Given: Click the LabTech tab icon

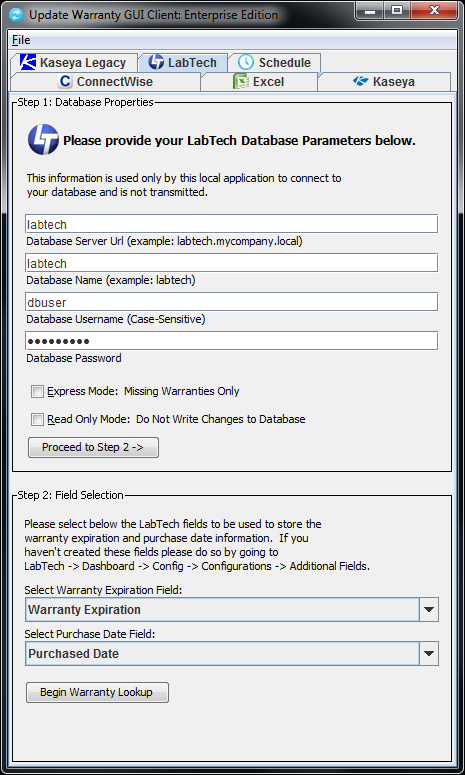Looking at the screenshot, I should point(156,62).
